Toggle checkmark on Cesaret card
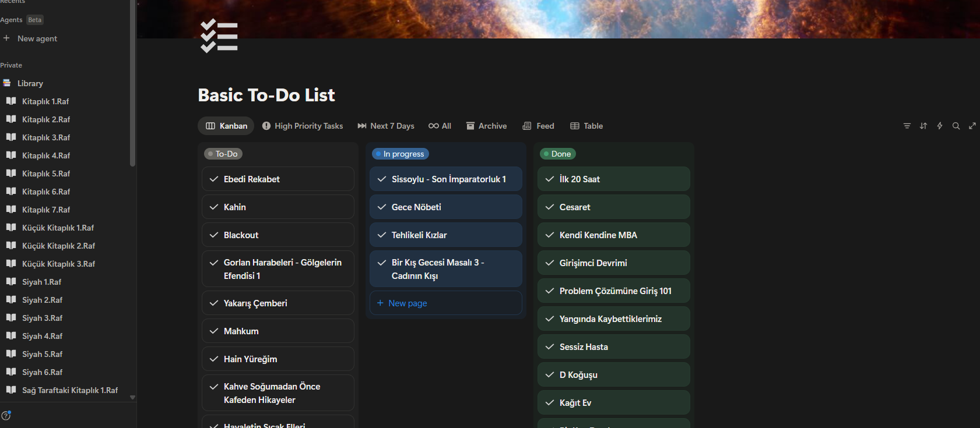This screenshot has width=980, height=428. click(x=550, y=207)
